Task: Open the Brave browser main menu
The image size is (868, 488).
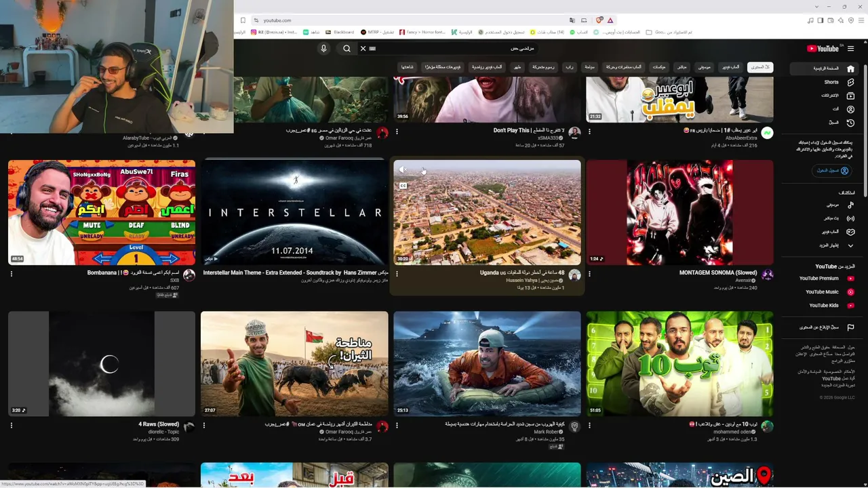Action: [861, 20]
